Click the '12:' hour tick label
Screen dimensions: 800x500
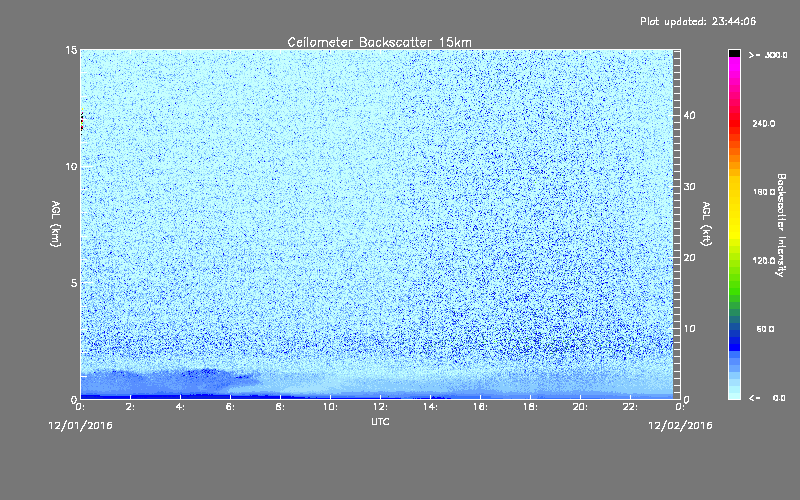coord(380,407)
